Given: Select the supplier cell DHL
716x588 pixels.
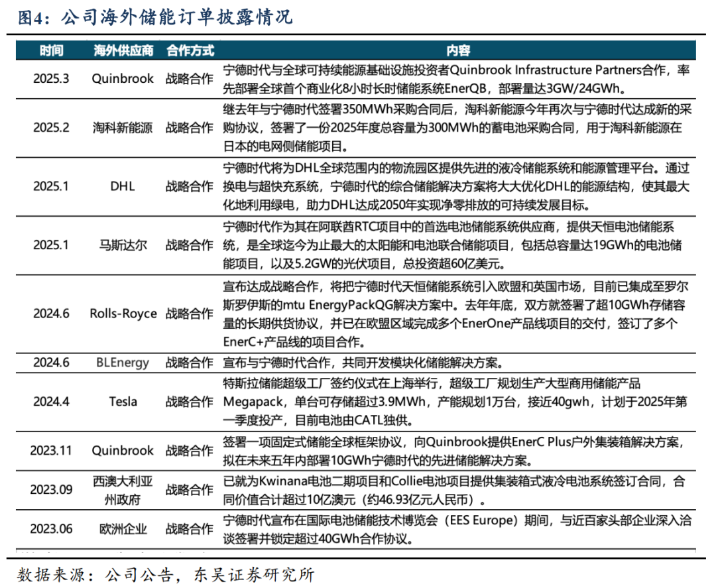Looking at the screenshot, I should click(123, 186).
